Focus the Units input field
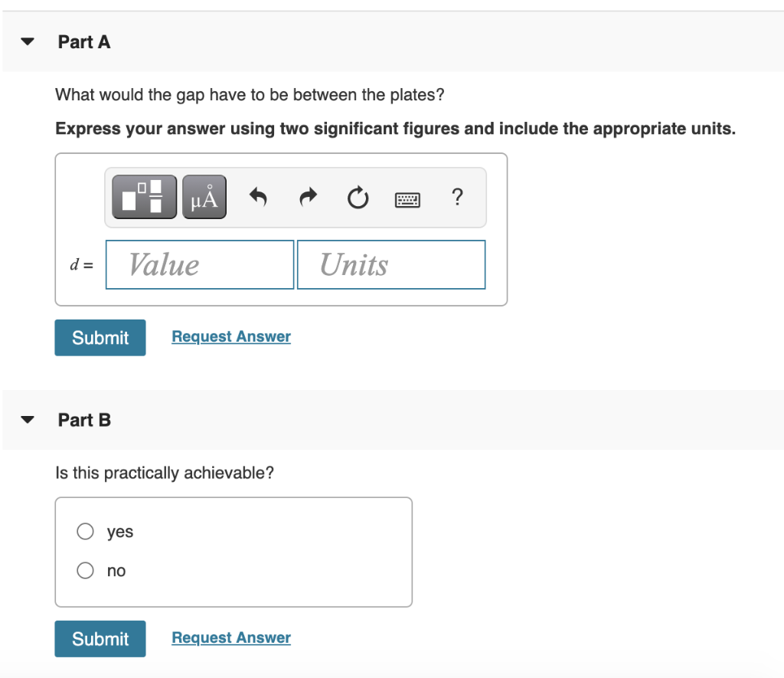The image size is (784, 678). click(x=391, y=265)
